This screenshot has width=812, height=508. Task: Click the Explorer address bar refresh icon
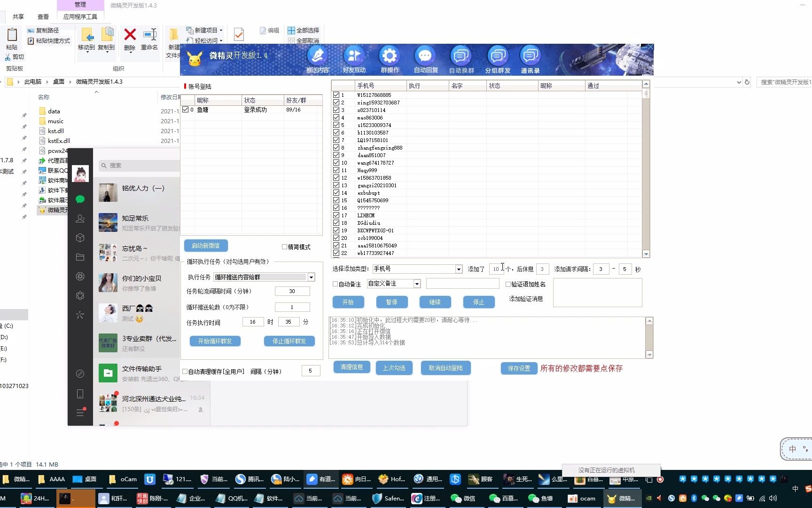click(x=747, y=82)
